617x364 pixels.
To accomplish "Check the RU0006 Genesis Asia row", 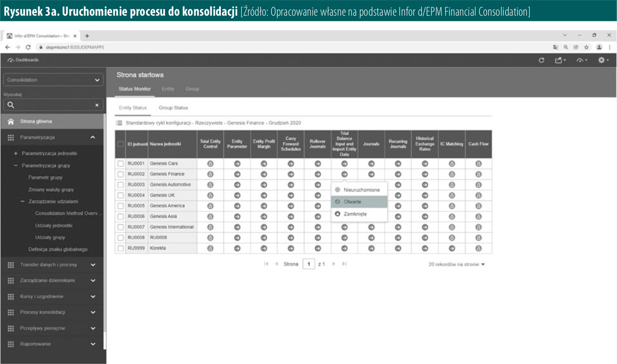I will point(120,216).
